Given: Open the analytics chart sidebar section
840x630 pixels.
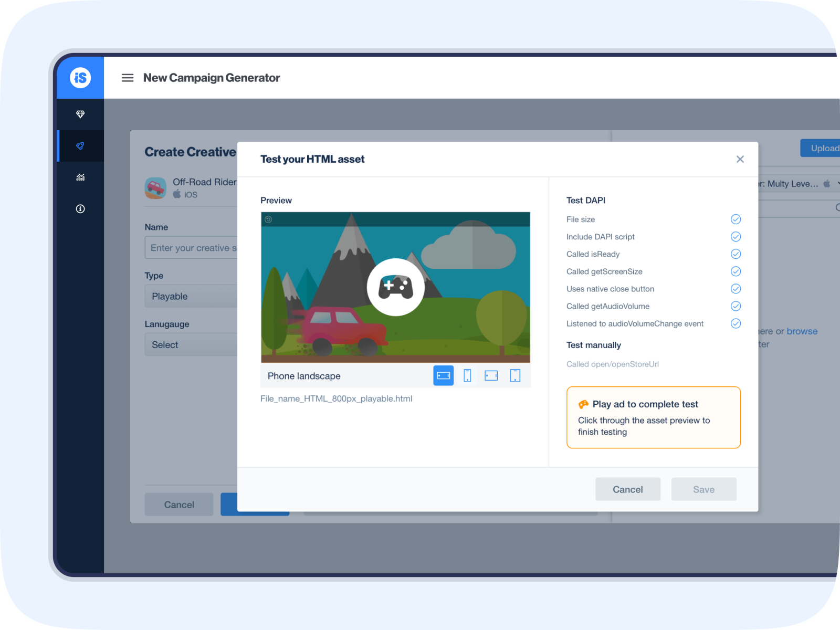Looking at the screenshot, I should click(x=80, y=177).
